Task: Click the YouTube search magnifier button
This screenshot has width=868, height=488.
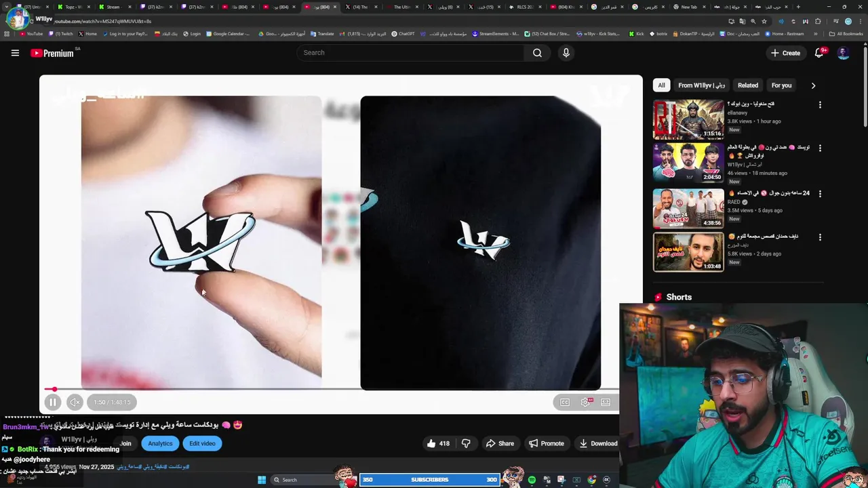Action: coord(537,53)
